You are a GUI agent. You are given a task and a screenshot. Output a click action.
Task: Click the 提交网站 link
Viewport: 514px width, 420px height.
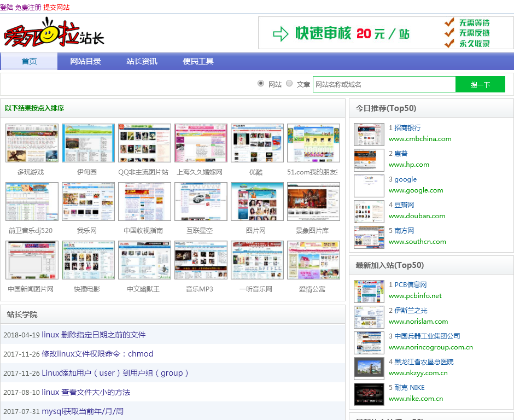point(56,7)
